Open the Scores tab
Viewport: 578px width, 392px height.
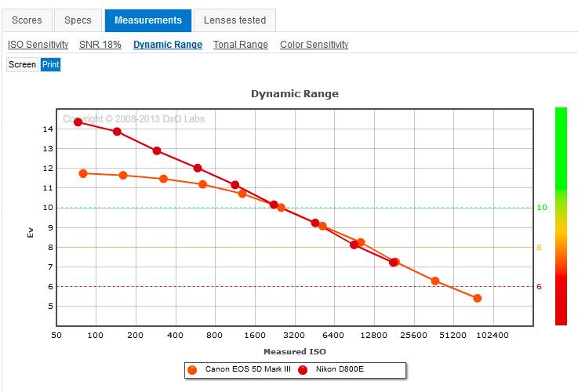27,20
